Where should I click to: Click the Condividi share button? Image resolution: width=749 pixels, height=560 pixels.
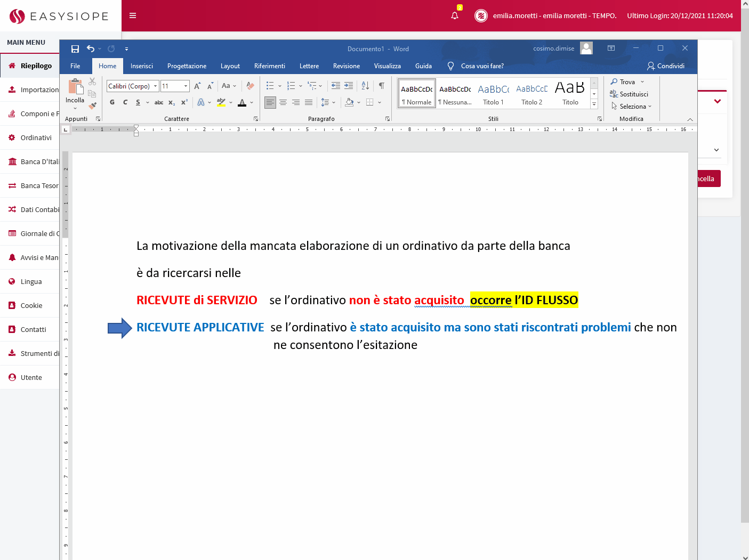coord(666,66)
